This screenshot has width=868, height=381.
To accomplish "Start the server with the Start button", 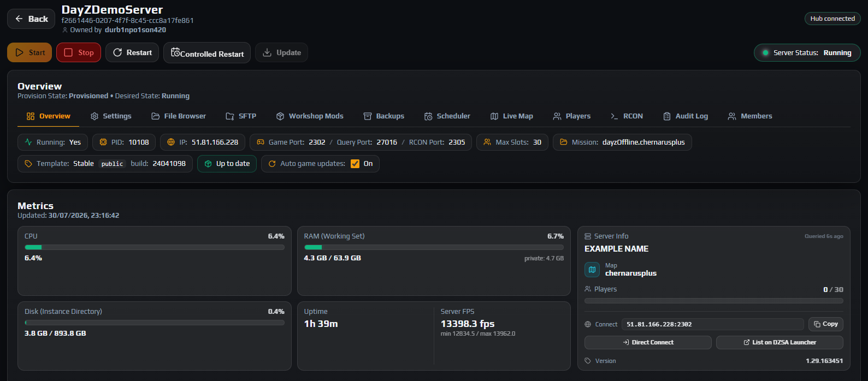I will 29,52.
